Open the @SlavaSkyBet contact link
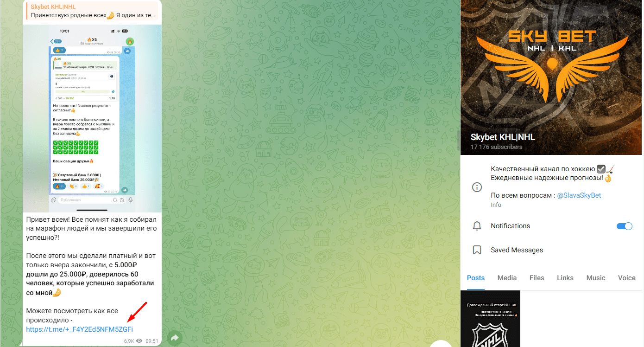Screen dimensions: 644x347 (579, 195)
